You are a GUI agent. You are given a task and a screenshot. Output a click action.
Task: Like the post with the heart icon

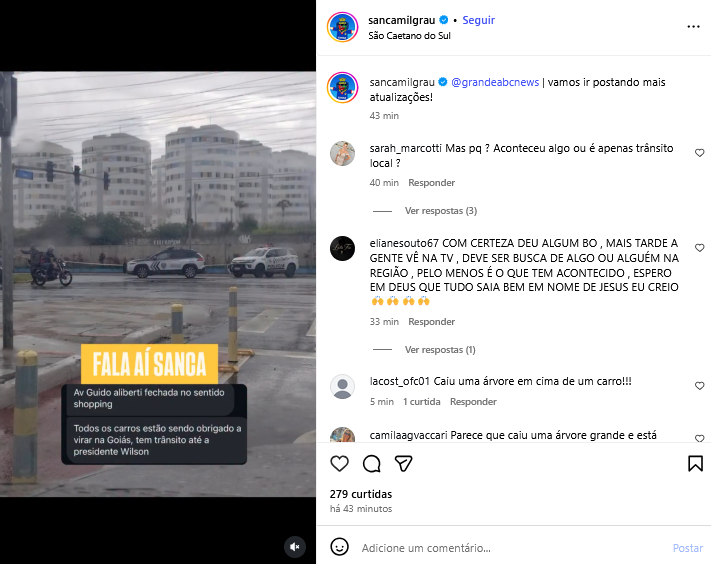(339, 463)
